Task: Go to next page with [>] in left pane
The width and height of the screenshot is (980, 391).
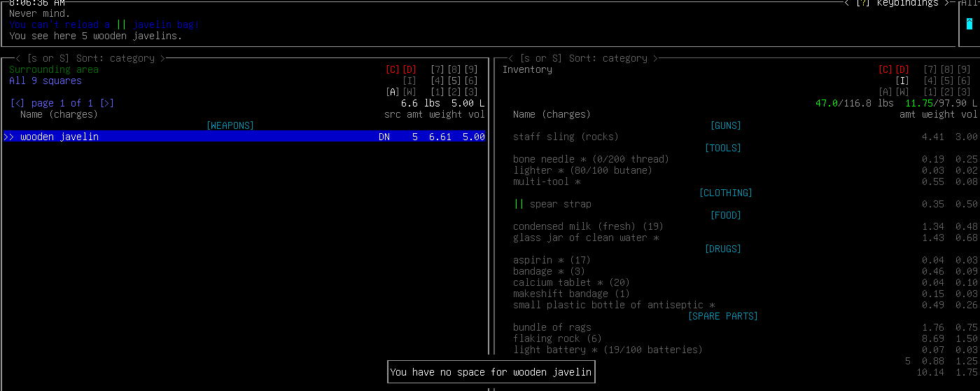Action: coord(107,103)
